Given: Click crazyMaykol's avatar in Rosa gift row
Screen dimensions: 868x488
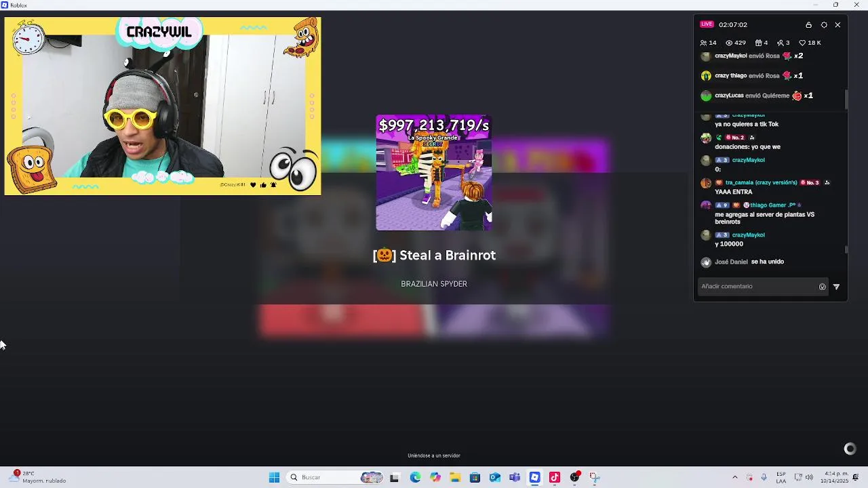Looking at the screenshot, I should pos(706,56).
